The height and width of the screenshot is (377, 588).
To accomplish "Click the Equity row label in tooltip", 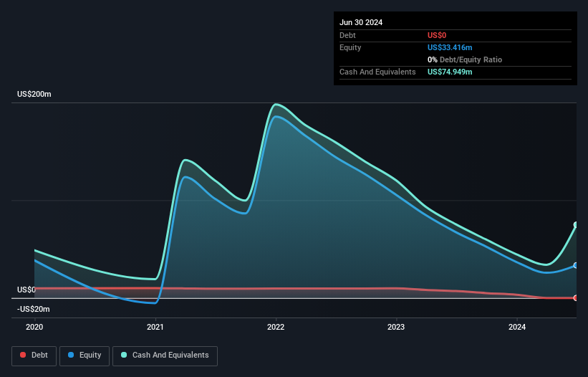I will pyautogui.click(x=350, y=47).
